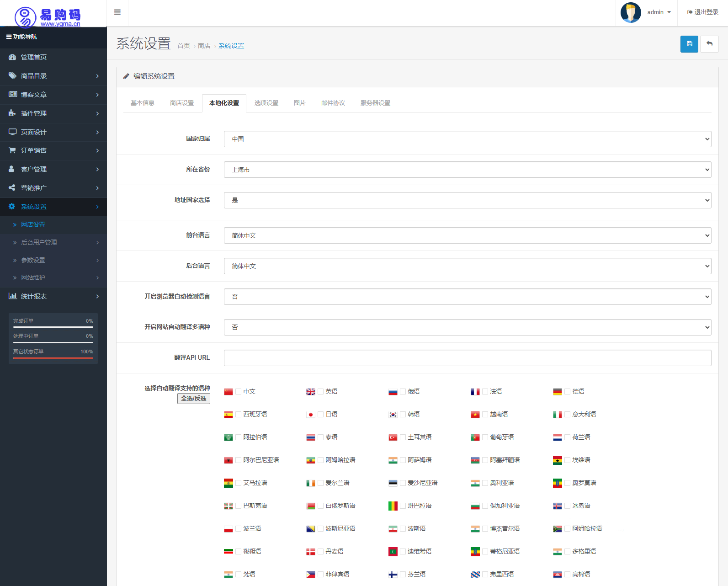Click the blue save icon button
The height and width of the screenshot is (586, 728).
click(x=689, y=44)
